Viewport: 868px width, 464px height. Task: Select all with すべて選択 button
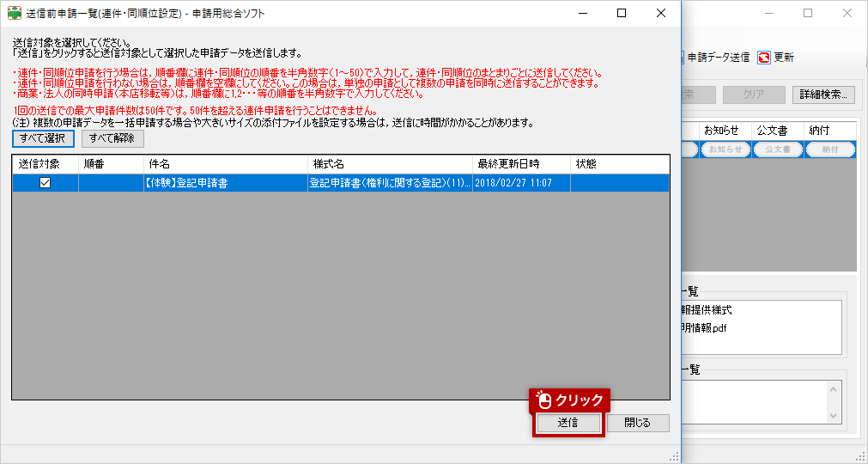click(x=43, y=138)
